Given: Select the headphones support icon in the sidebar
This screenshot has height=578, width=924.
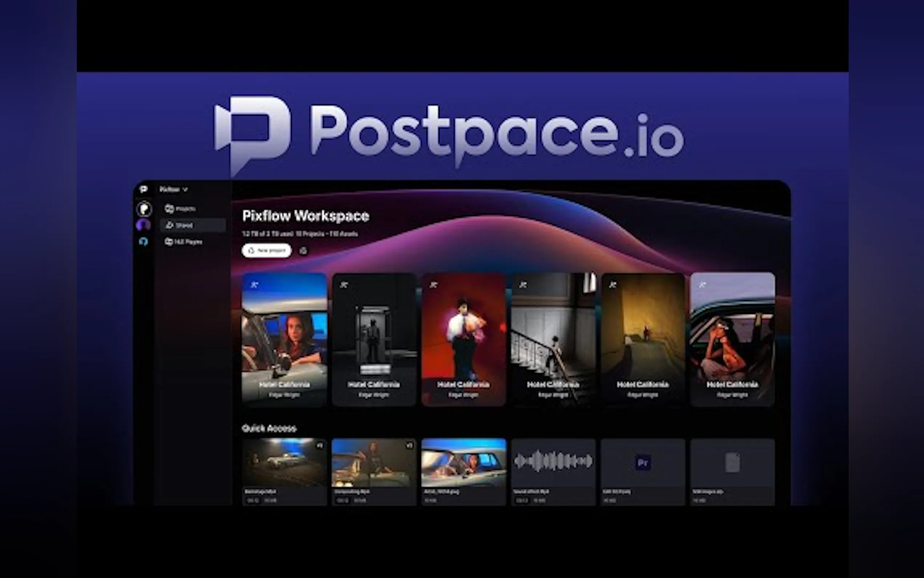Looking at the screenshot, I should point(144,242).
